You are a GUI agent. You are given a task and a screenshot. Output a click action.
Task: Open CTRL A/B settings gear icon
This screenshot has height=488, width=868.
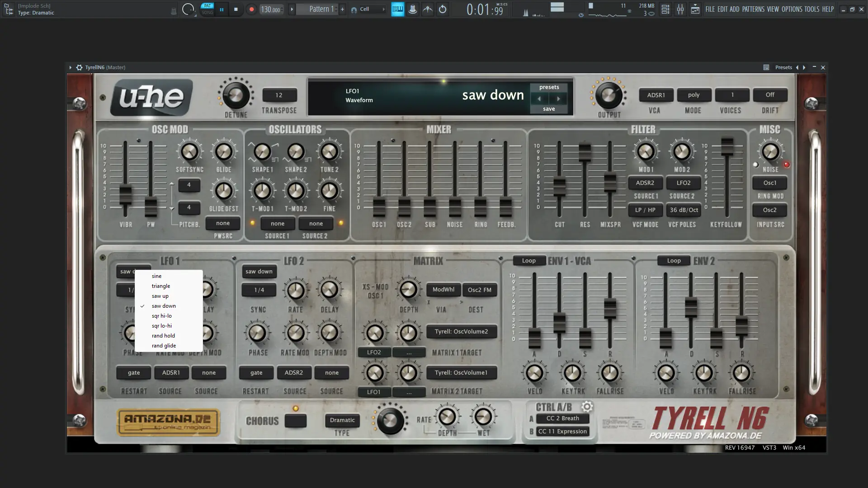pyautogui.click(x=587, y=407)
